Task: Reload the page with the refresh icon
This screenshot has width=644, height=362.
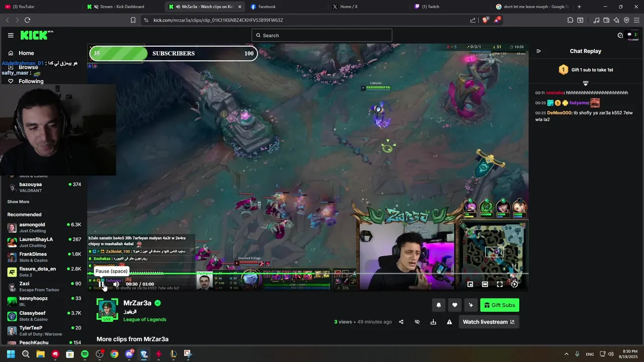Action: [x=27, y=20]
